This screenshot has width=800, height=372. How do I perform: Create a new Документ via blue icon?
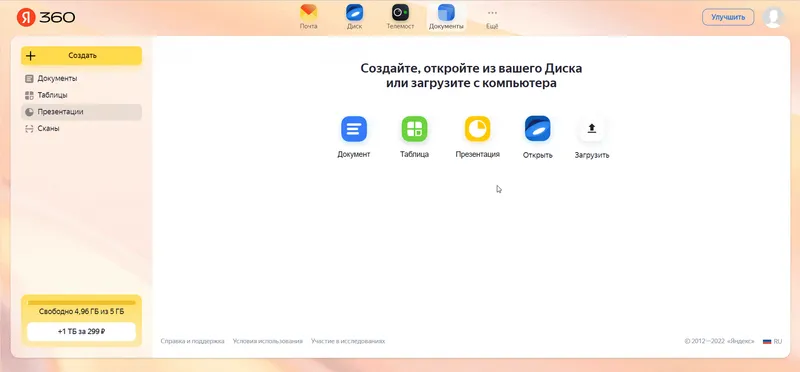click(354, 129)
